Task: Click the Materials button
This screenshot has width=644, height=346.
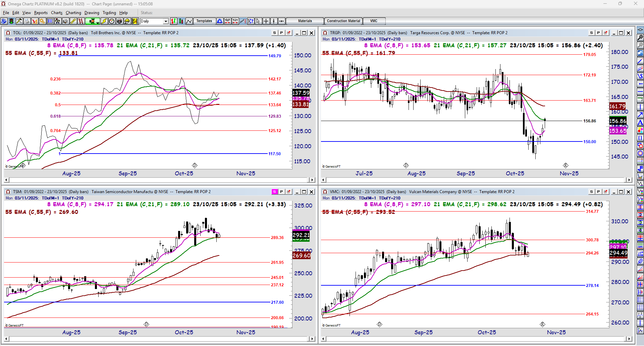Action: 305,21
